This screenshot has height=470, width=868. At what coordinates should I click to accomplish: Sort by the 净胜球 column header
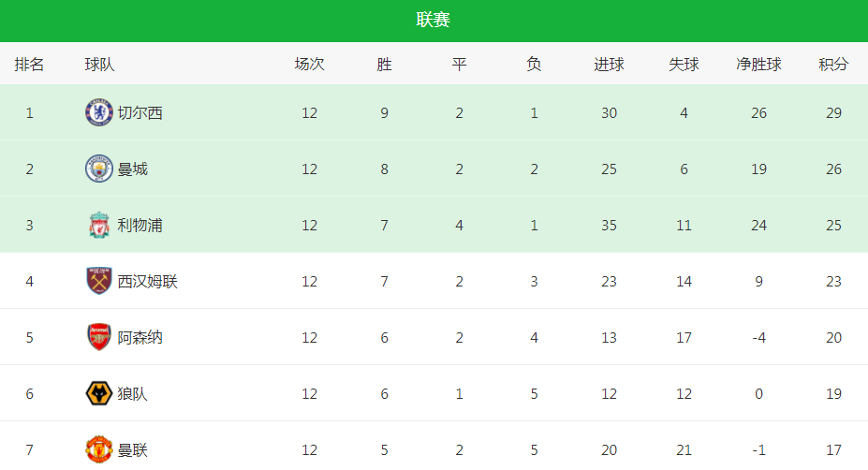[x=759, y=65]
